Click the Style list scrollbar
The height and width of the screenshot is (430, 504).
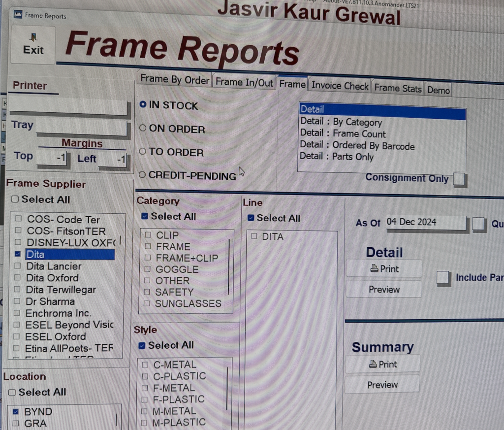pyautogui.click(x=227, y=389)
